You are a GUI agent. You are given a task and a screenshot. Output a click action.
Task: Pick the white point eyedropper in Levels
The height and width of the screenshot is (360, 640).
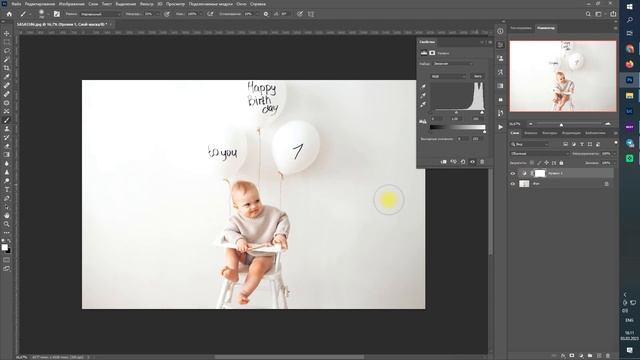click(x=423, y=104)
